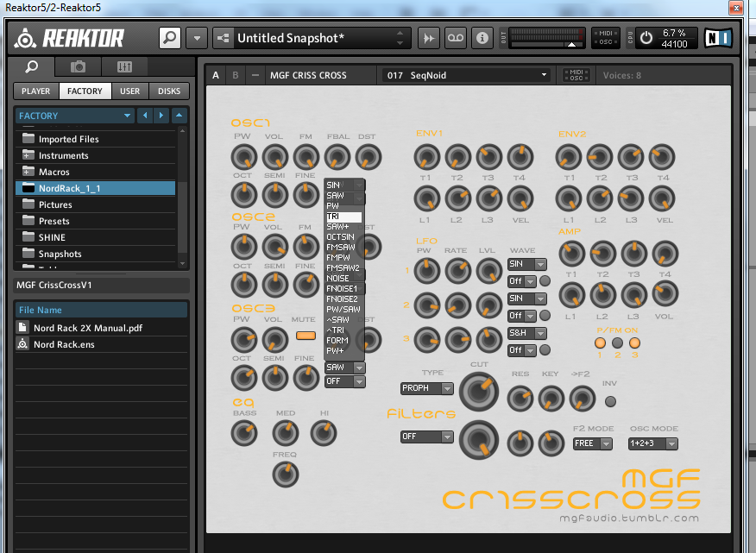Screen dimensions: 756x553
Task: Select snapshot bank B button
Action: (x=236, y=75)
